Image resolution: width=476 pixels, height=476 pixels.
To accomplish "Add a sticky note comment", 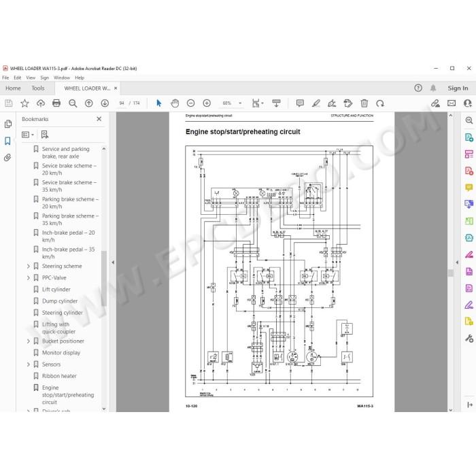I will click(x=300, y=103).
